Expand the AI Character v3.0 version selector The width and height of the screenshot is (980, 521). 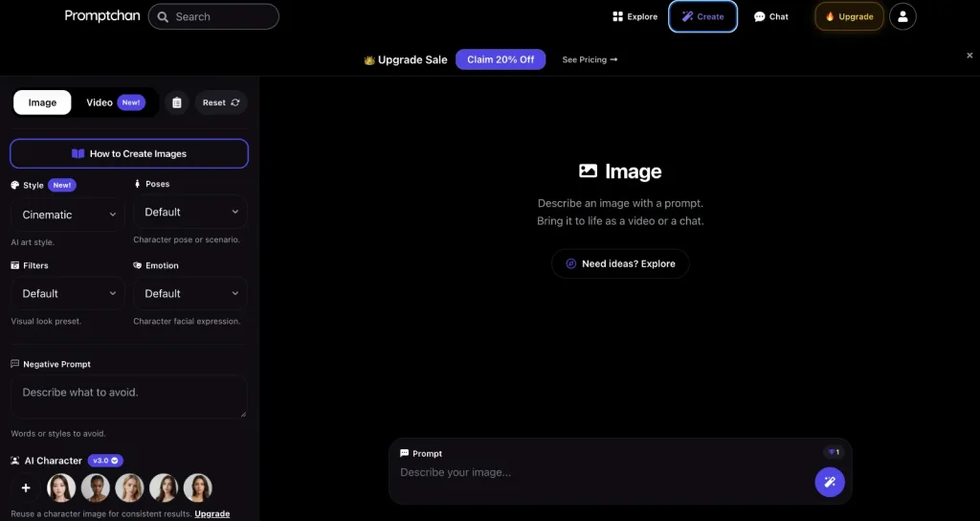(x=105, y=461)
